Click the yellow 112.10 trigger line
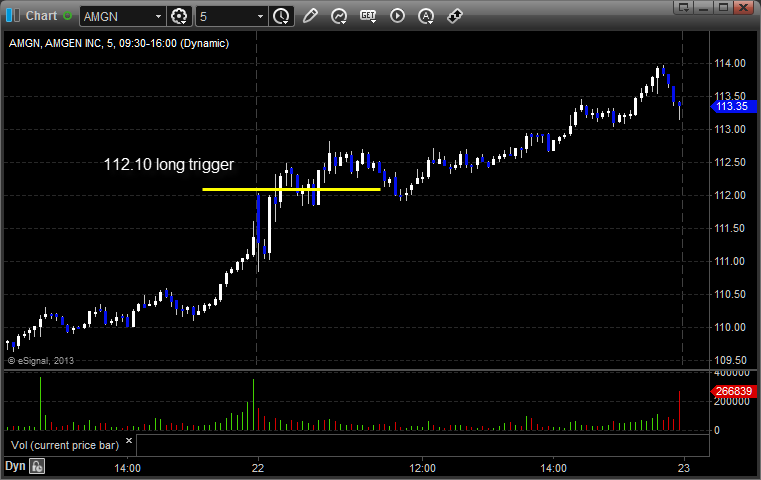The height and width of the screenshot is (480, 761). pyautogui.click(x=291, y=189)
